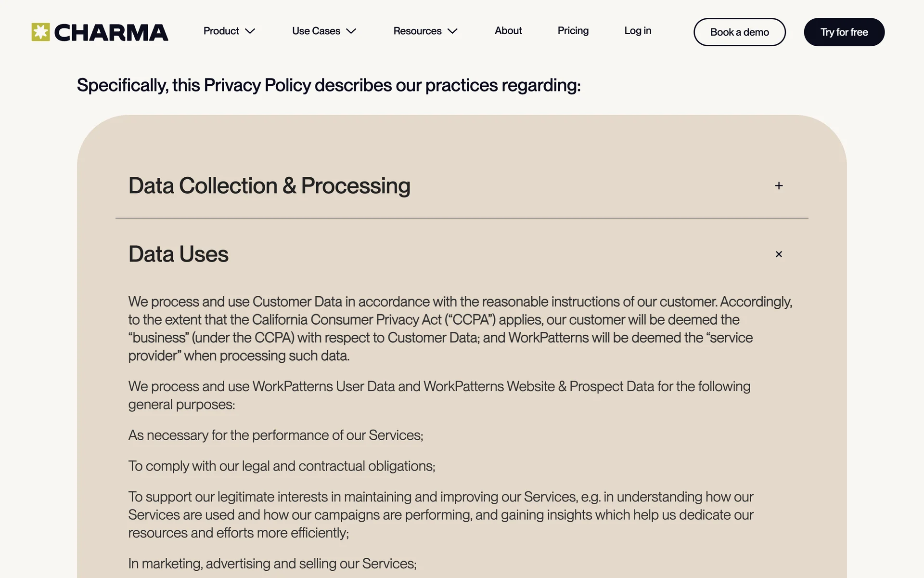Viewport: 924px width, 578px height.
Task: Expand Data Collection & Processing with plus icon
Action: [x=779, y=186]
